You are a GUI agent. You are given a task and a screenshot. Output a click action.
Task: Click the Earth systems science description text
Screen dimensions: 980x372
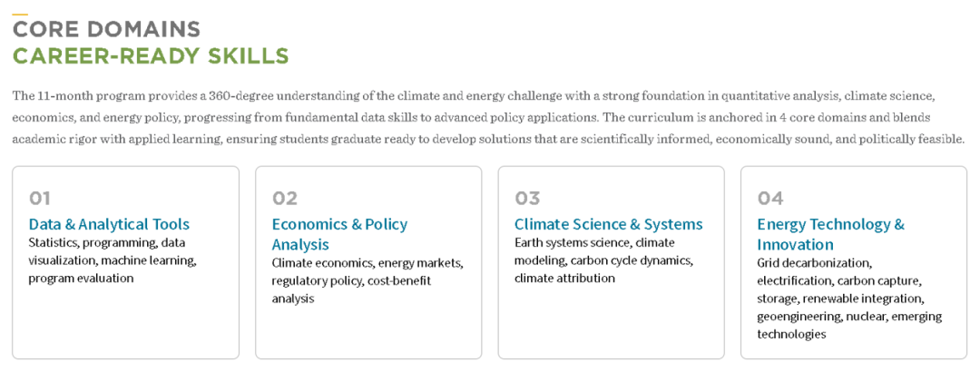pyautogui.click(x=603, y=260)
